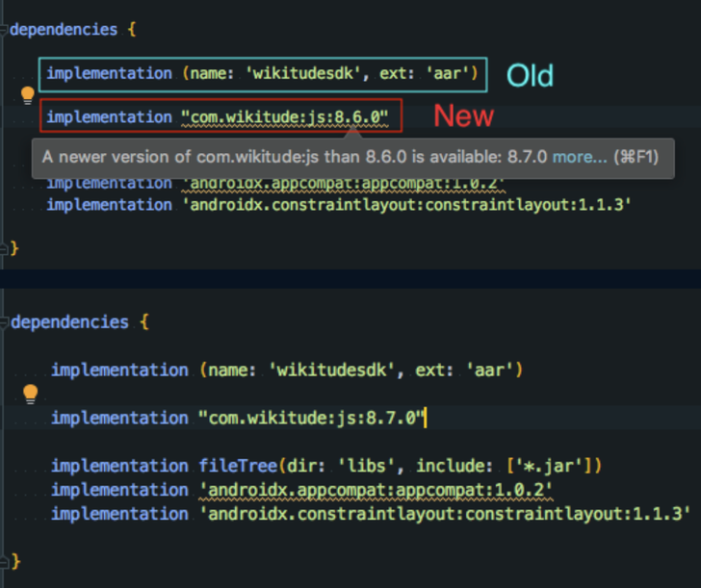
Task: Open the 'more...' link in the tooltip
Action: [580, 157]
